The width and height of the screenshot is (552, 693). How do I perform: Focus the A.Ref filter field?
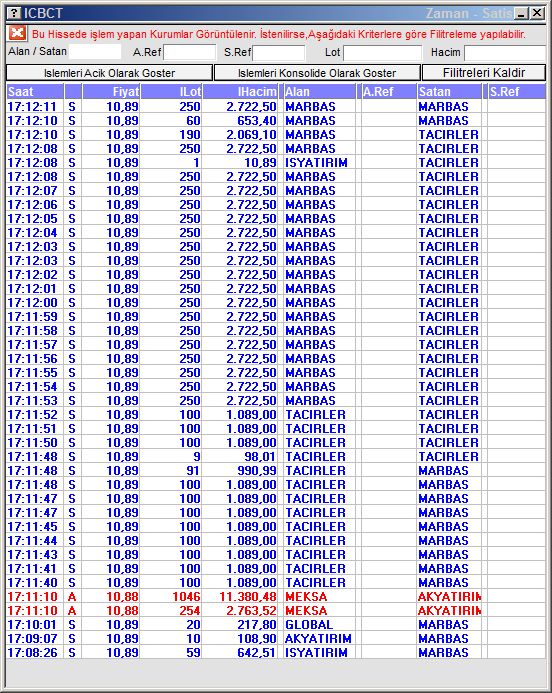pos(190,53)
